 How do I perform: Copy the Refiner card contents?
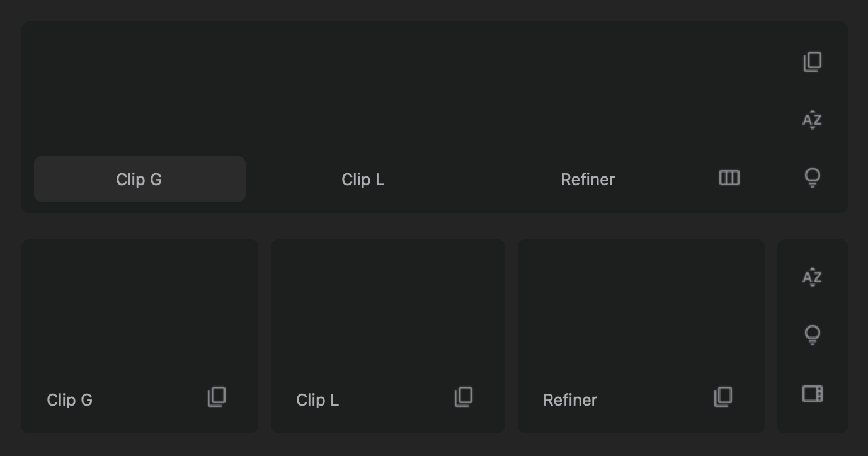[x=724, y=397]
